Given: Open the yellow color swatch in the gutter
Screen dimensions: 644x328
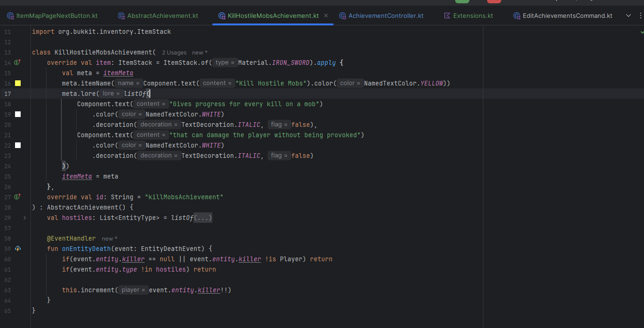Looking at the screenshot, I should 18,83.
